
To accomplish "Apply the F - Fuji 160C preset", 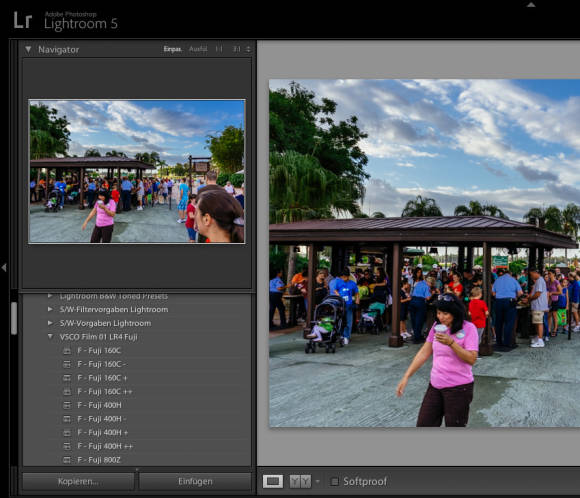I will 99,351.
